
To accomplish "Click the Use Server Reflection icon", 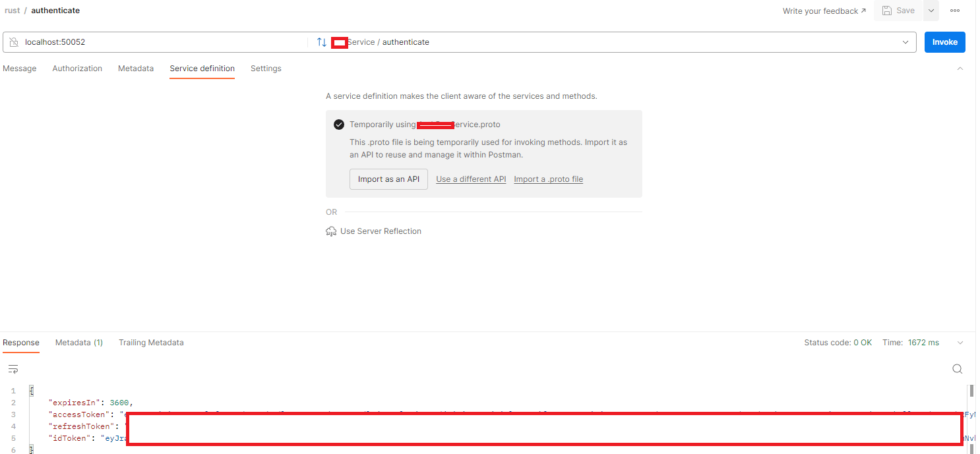I will pyautogui.click(x=331, y=231).
